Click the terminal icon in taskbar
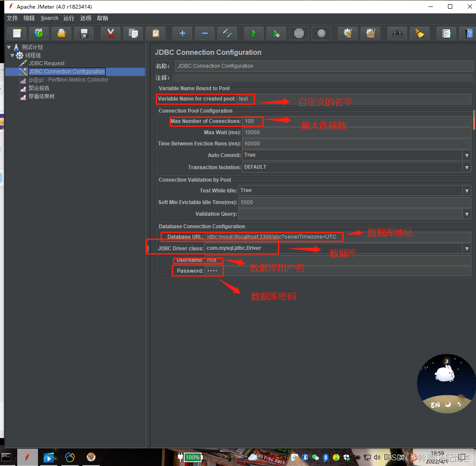 click(x=6, y=457)
